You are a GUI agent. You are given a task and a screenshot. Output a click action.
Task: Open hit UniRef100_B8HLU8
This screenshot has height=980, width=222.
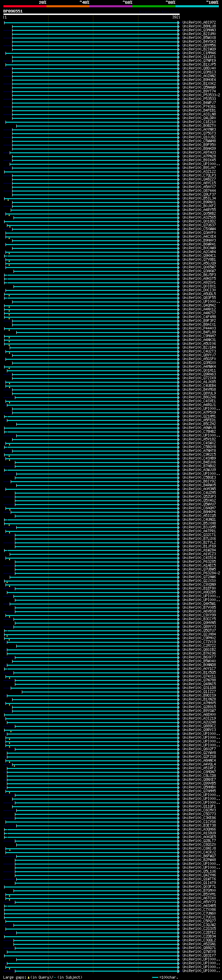tap(199, 26)
